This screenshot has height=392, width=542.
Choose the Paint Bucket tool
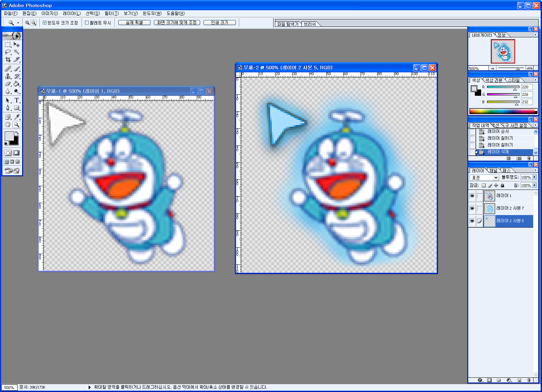pyautogui.click(x=17, y=84)
